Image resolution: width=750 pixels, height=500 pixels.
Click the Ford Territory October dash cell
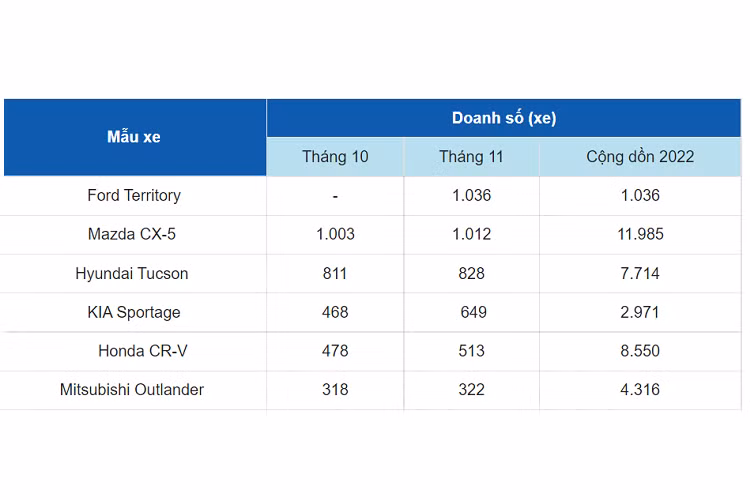(335, 196)
